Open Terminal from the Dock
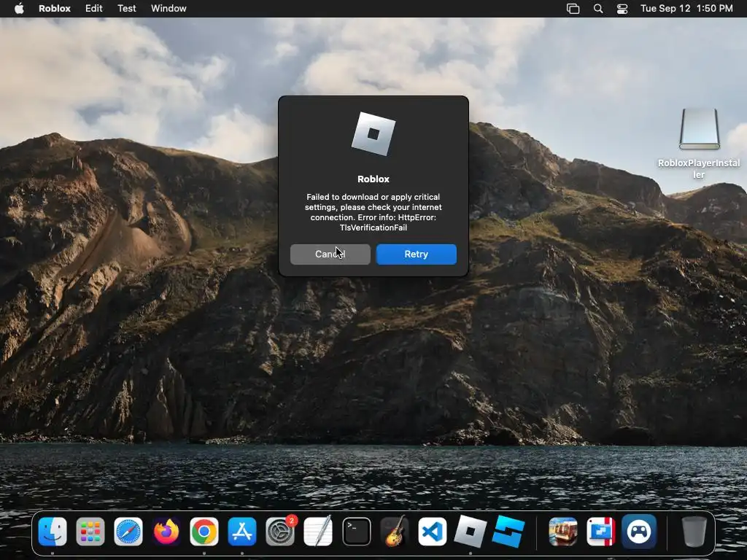 pos(356,532)
